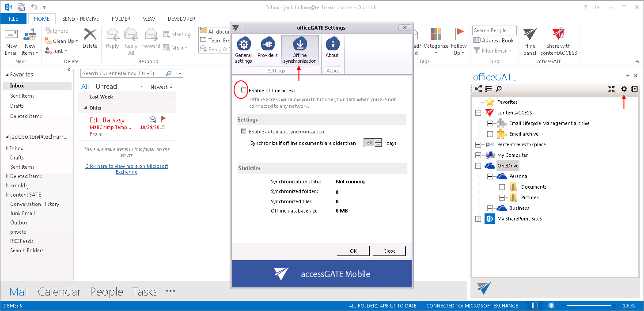Click list view icon in officeGATE toolbar
The image size is (644, 311).
point(489,89)
